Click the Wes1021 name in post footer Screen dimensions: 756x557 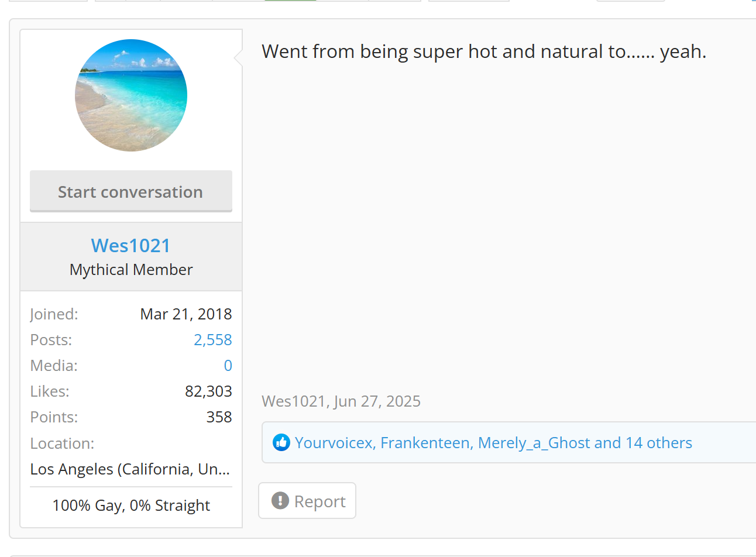tap(294, 401)
